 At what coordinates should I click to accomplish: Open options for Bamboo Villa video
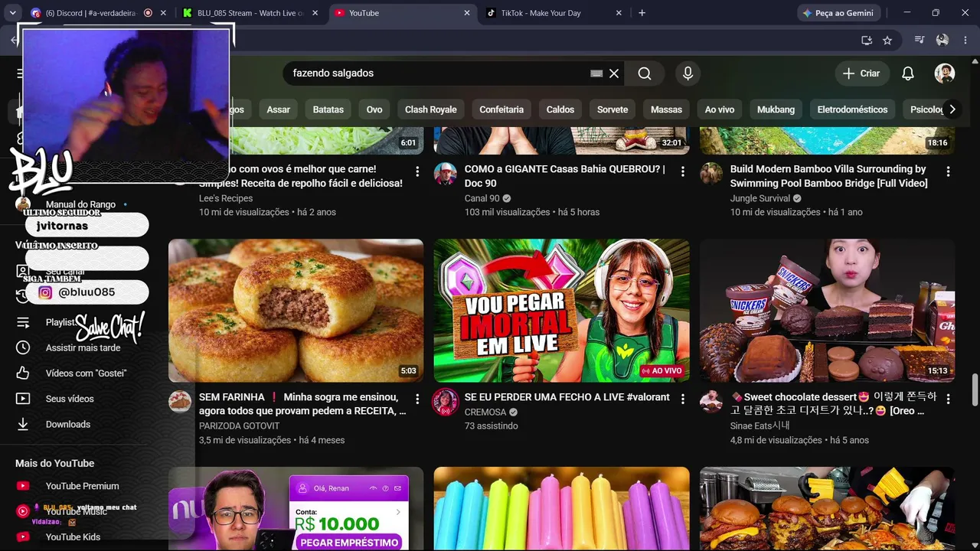[949, 171]
